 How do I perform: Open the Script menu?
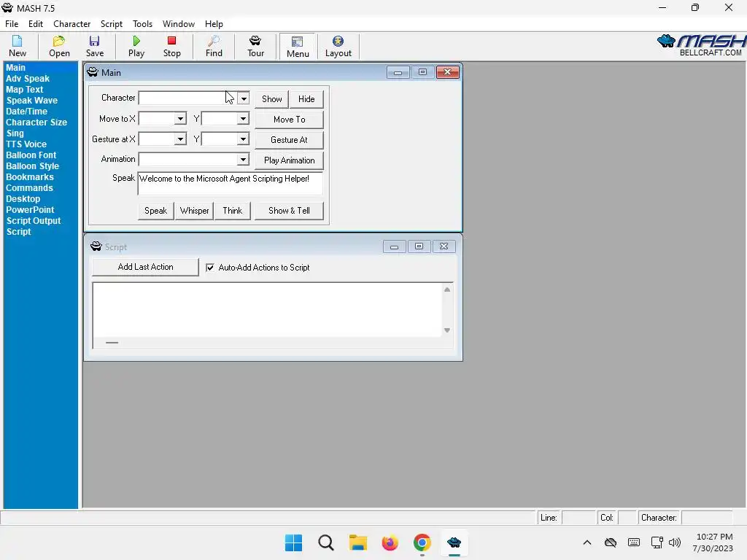112,24
